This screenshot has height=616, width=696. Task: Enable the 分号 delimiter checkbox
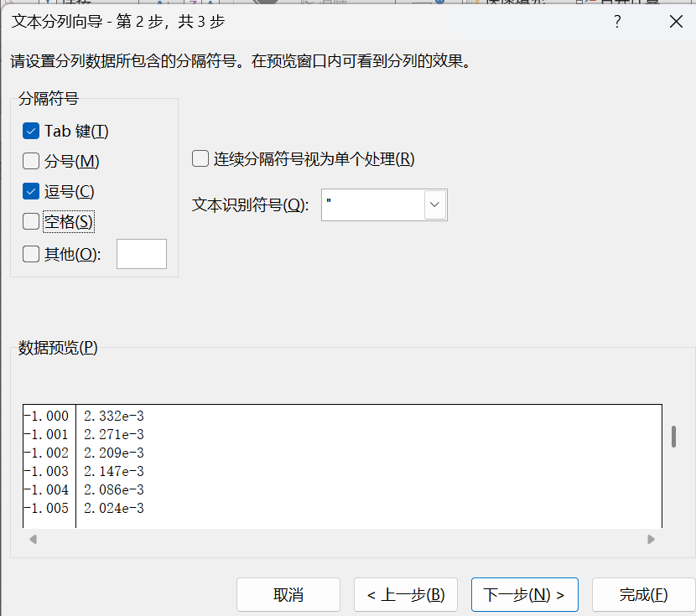pos(31,161)
